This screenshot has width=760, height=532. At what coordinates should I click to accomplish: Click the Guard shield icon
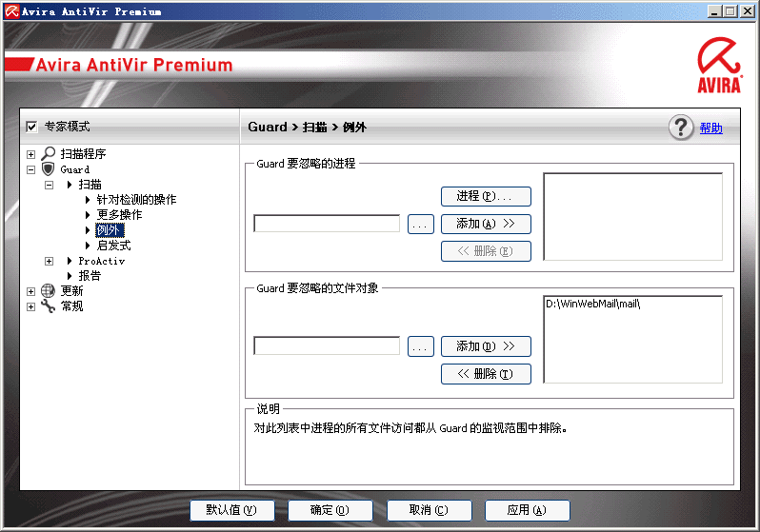(48, 169)
